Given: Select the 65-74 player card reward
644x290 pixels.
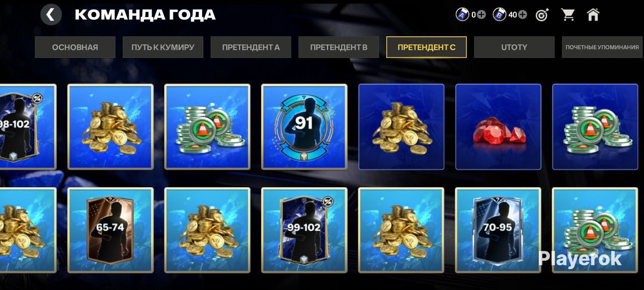Looking at the screenshot, I should [110, 230].
